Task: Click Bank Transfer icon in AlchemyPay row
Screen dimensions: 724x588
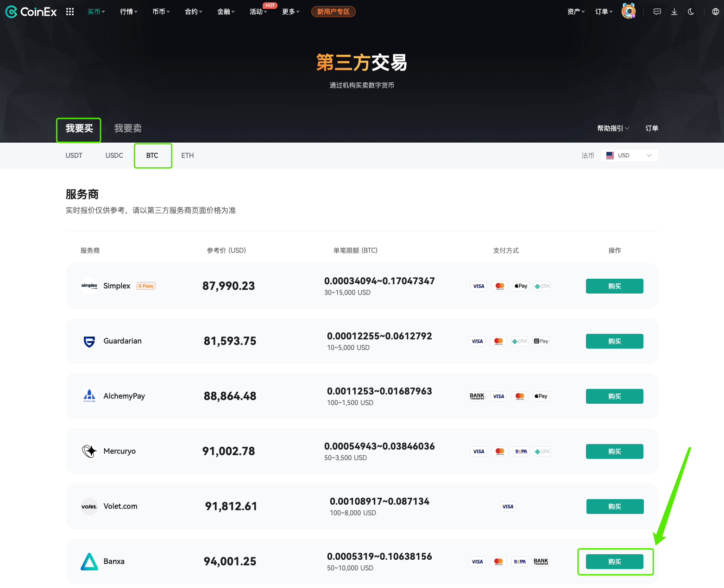Action: [477, 396]
